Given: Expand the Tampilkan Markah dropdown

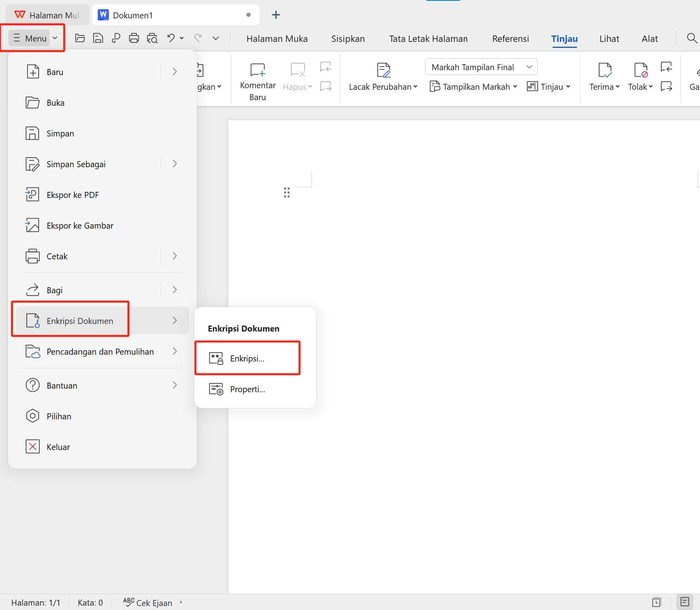Looking at the screenshot, I should coord(473,87).
